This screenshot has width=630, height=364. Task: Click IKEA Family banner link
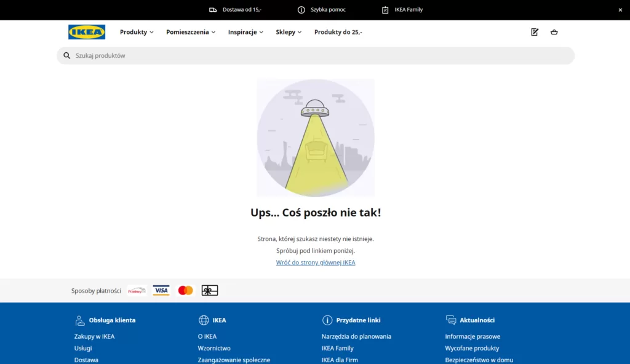coord(409,10)
